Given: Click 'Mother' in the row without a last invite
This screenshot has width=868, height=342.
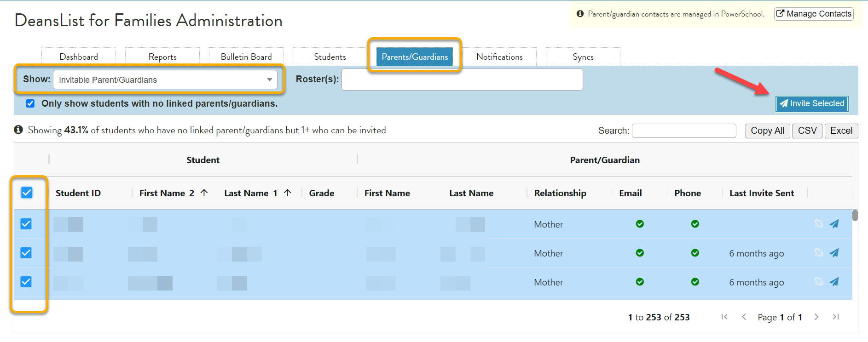Looking at the screenshot, I should 549,224.
